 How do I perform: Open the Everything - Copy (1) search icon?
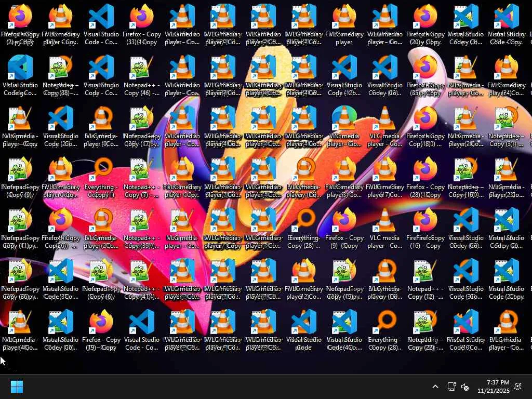(x=101, y=178)
